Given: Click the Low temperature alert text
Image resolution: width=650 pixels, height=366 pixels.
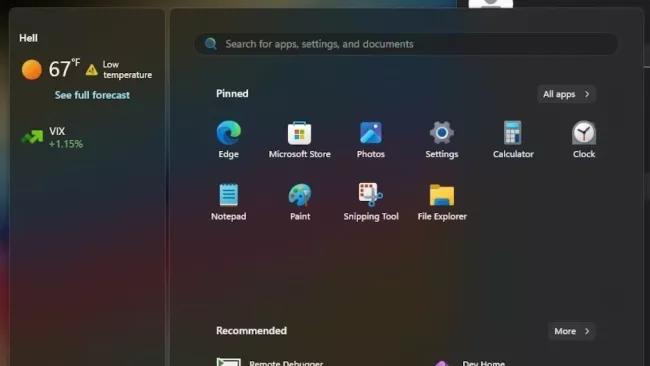Looking at the screenshot, I should pyautogui.click(x=127, y=70).
